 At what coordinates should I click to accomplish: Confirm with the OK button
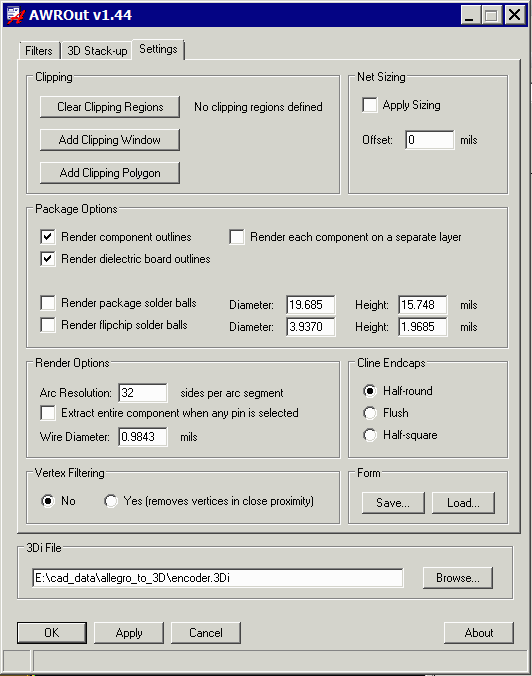point(52,632)
